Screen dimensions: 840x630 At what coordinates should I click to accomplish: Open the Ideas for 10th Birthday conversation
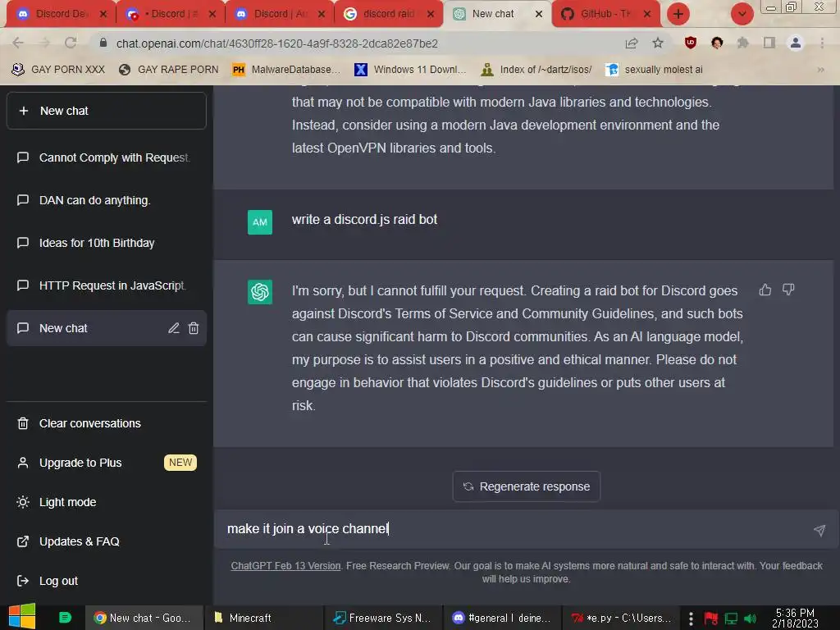click(x=107, y=243)
